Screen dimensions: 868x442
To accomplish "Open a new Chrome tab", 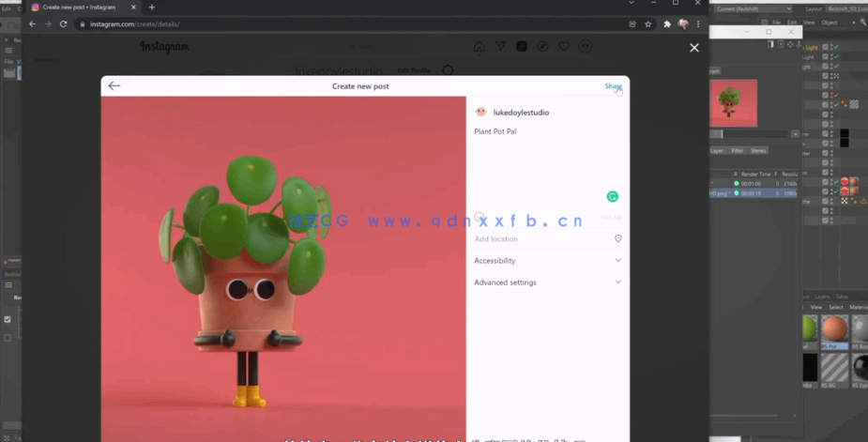I will [152, 8].
